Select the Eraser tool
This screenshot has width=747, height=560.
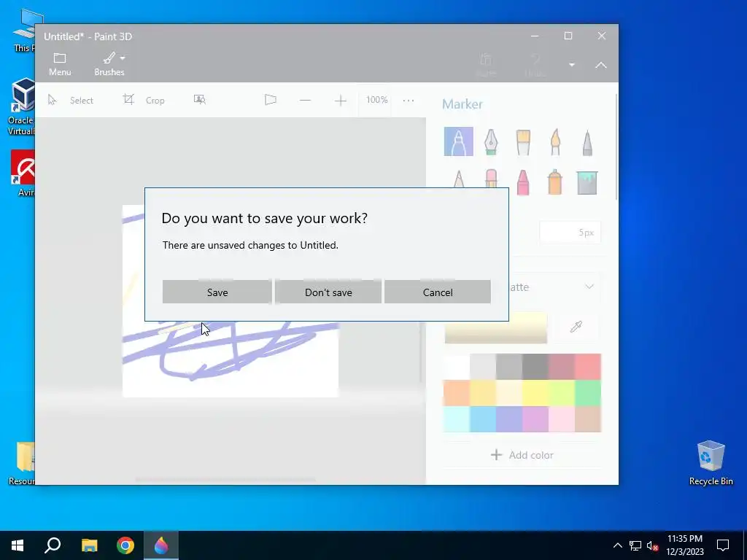click(x=491, y=179)
